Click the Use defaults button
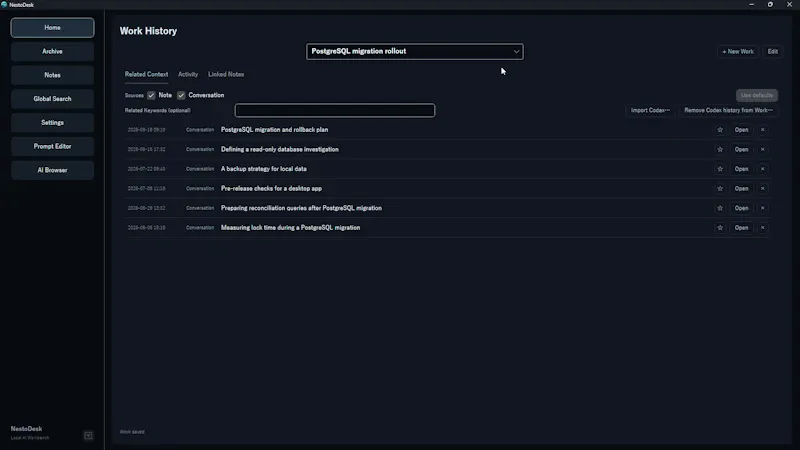This screenshot has height=450, width=800. coord(757,95)
